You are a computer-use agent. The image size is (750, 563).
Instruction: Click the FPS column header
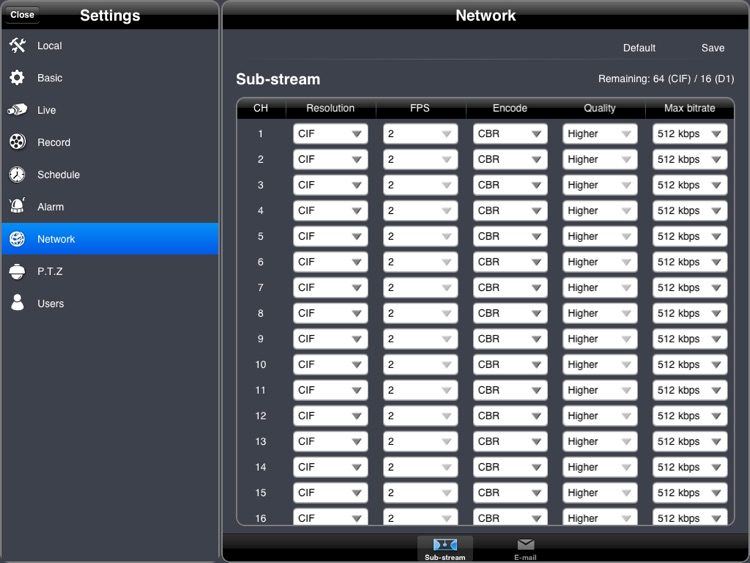coord(420,108)
